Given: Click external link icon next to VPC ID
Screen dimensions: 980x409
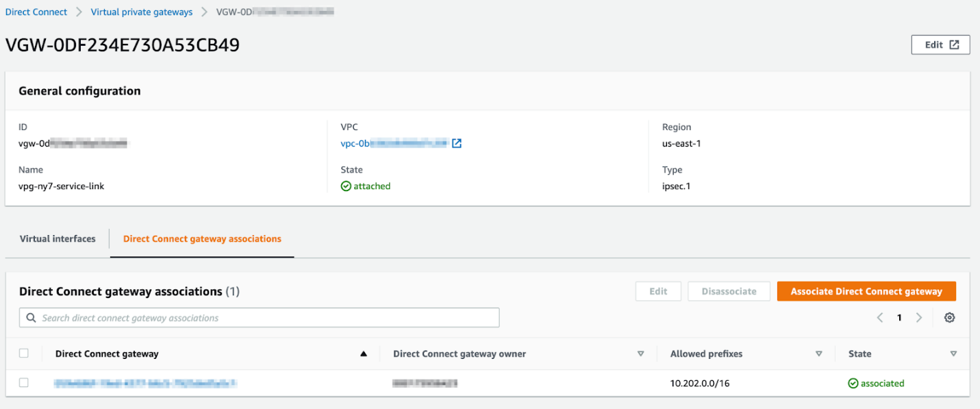Looking at the screenshot, I should (457, 144).
